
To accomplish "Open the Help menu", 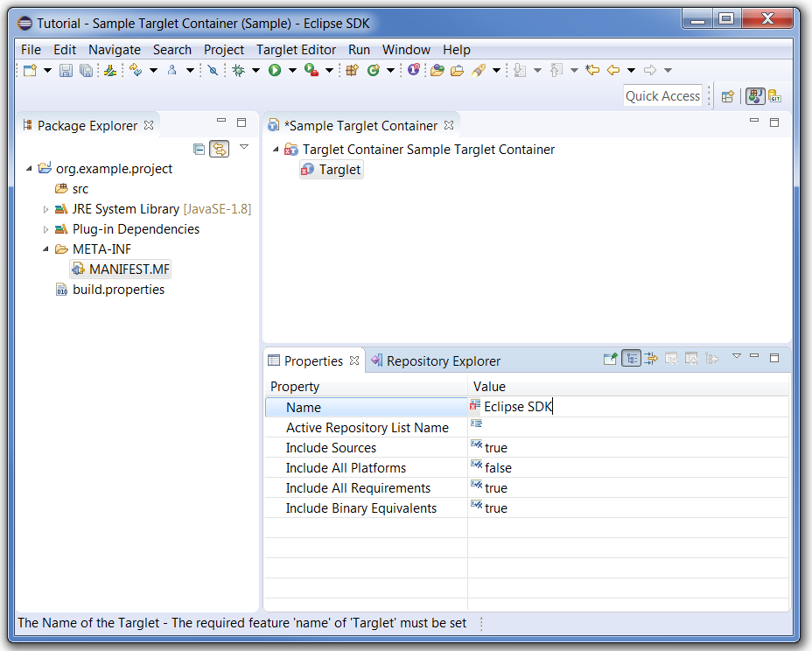I will click(457, 50).
